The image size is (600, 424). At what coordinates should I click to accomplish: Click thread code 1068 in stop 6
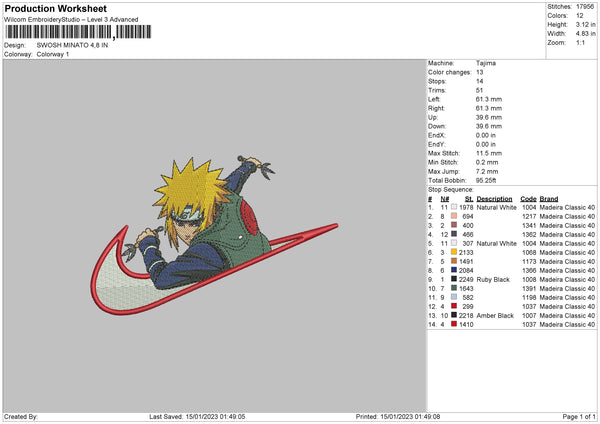click(x=529, y=252)
